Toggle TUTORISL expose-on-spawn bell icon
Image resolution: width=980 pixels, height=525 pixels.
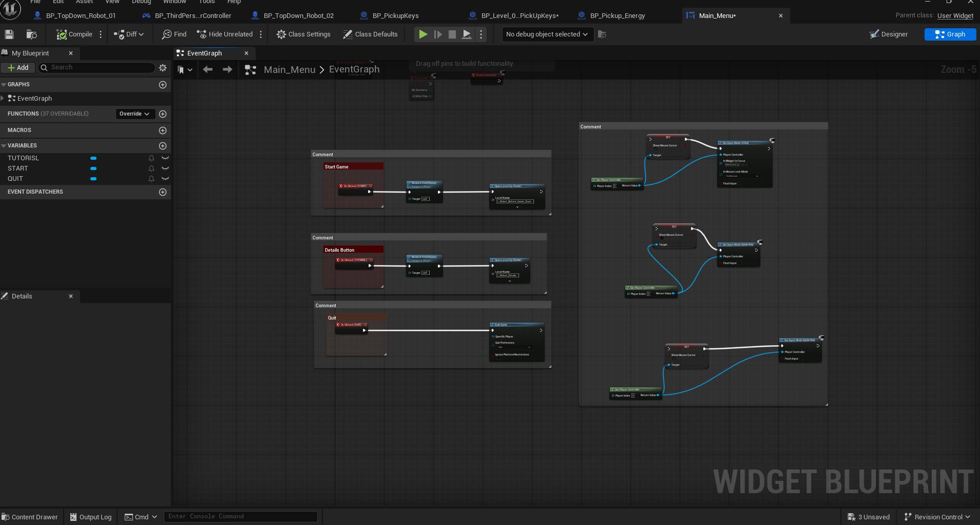pyautogui.click(x=151, y=158)
